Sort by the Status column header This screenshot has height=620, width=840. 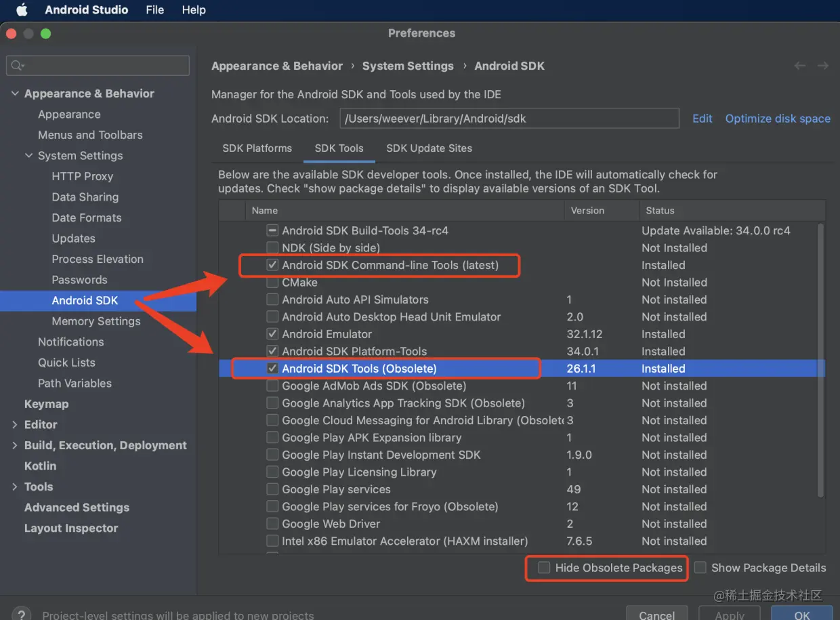(x=732, y=211)
